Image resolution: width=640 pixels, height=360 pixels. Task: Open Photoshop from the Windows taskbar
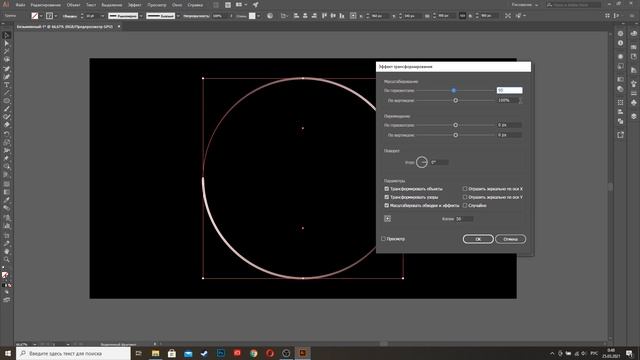click(221, 353)
